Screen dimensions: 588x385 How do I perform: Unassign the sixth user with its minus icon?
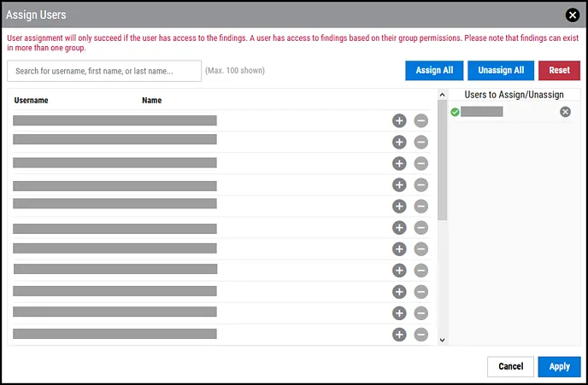click(x=420, y=227)
